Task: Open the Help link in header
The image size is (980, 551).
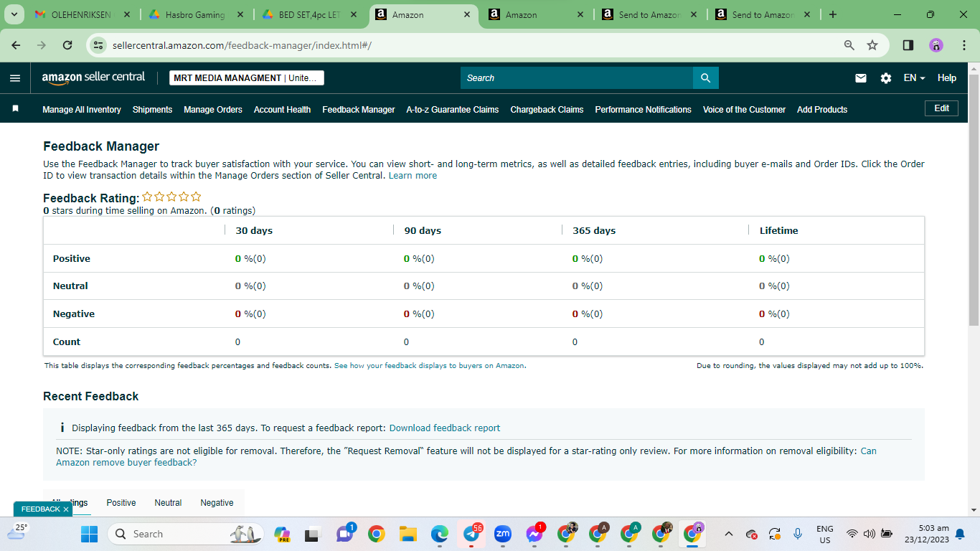Action: [x=947, y=78]
